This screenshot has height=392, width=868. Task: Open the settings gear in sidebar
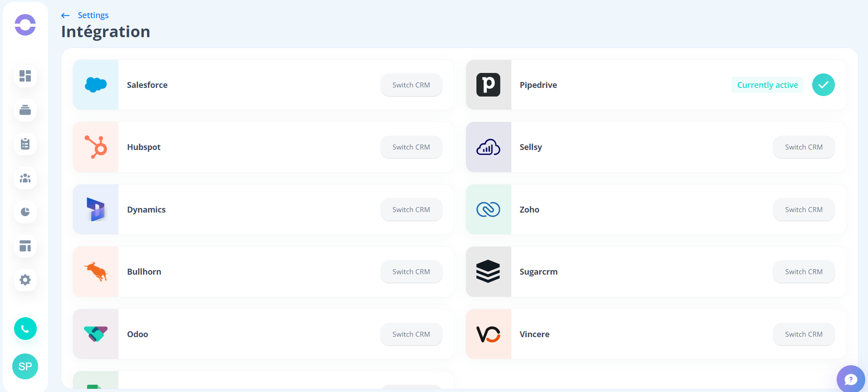25,280
